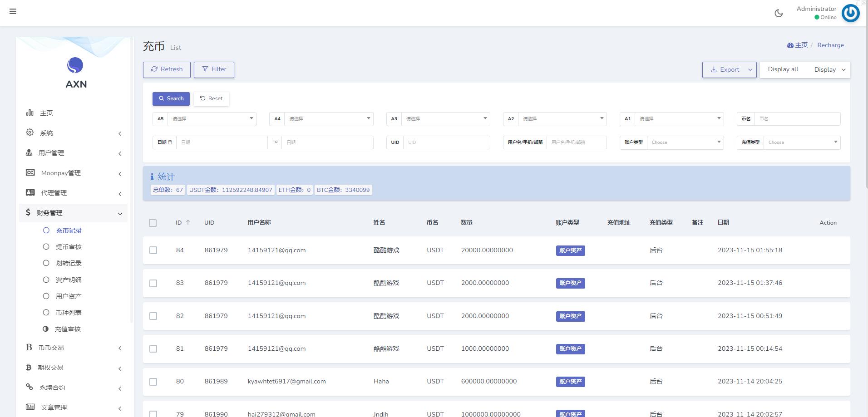Expand the Export dropdown arrow
The image size is (868, 417).
coord(750,70)
